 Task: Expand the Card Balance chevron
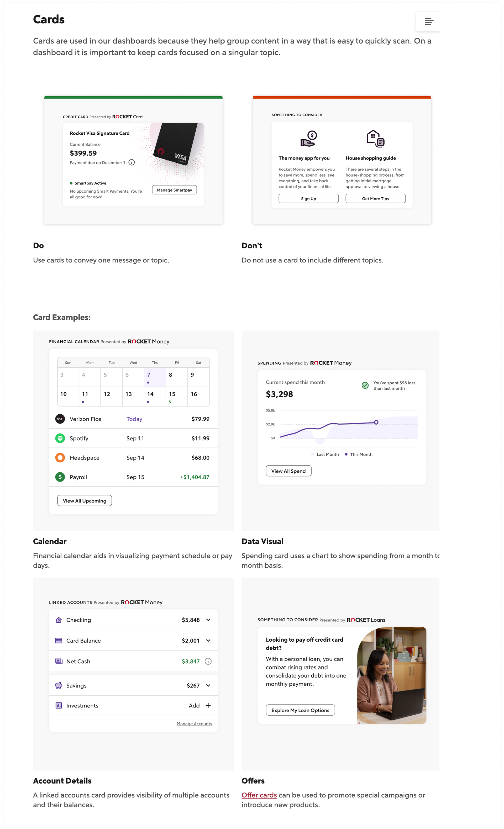(x=208, y=641)
